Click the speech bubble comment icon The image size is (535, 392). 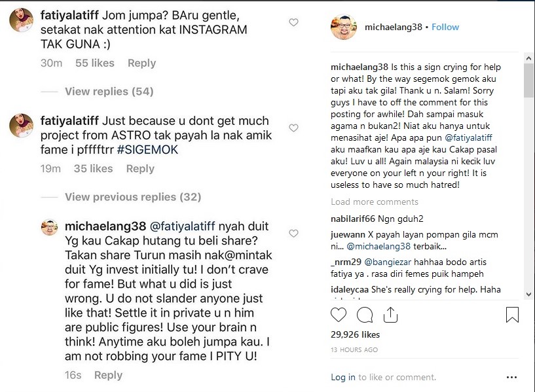(367, 315)
